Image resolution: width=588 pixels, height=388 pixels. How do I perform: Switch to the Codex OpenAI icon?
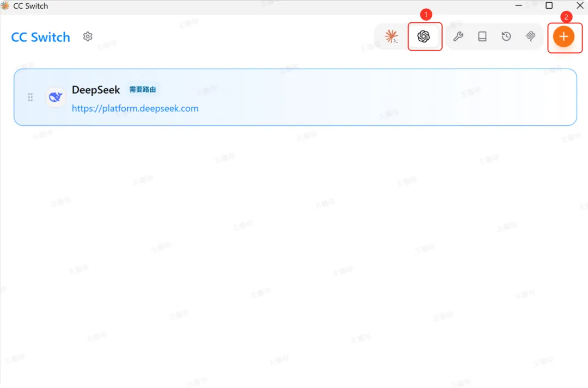(x=424, y=36)
